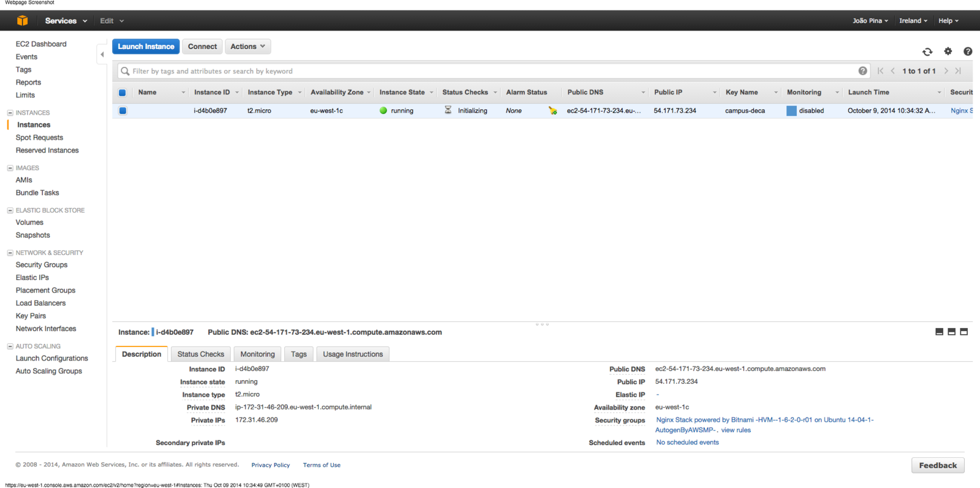This screenshot has height=488, width=980.
Task: Open AMIs in sidebar
Action: point(24,180)
